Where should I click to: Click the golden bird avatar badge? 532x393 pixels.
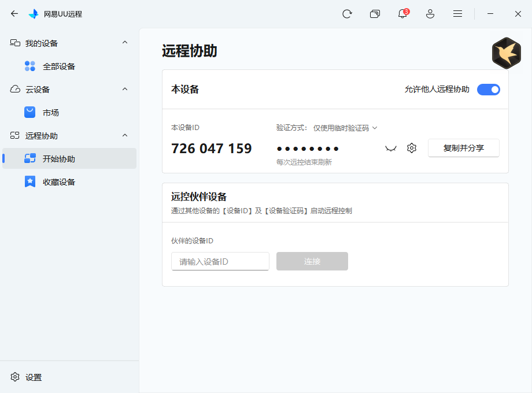click(507, 53)
